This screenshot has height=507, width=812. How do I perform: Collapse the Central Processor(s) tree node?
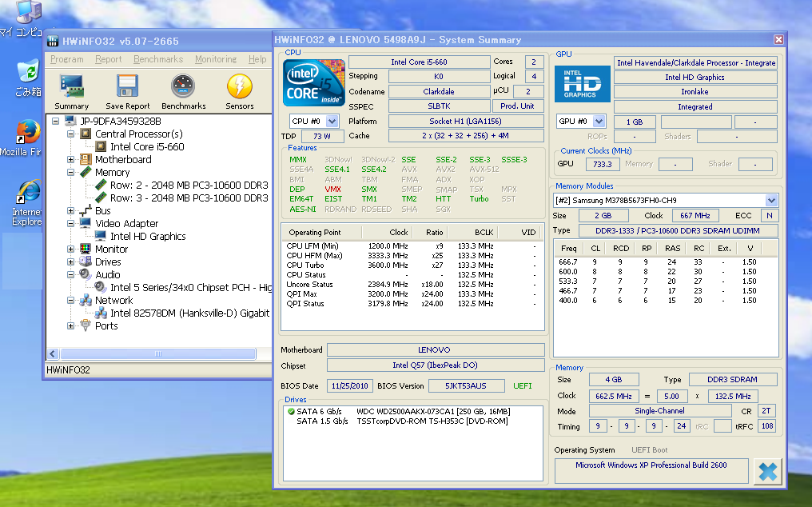[70, 134]
